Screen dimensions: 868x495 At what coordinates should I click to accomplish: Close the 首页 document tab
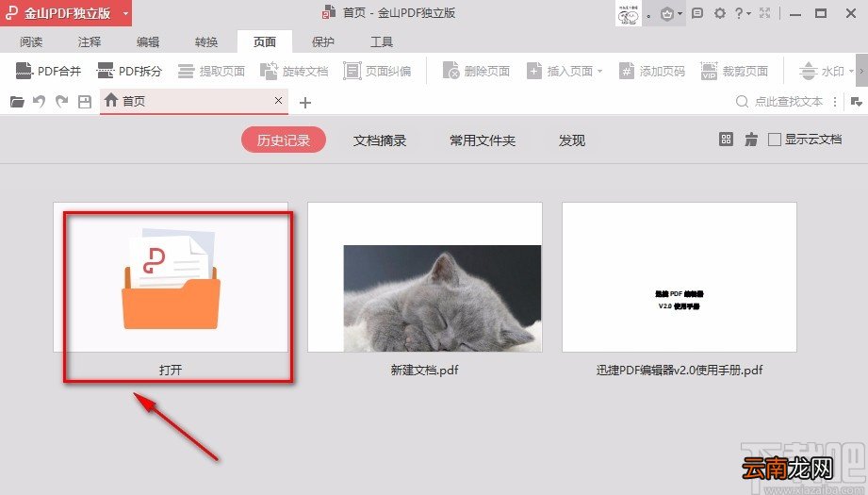click(278, 100)
